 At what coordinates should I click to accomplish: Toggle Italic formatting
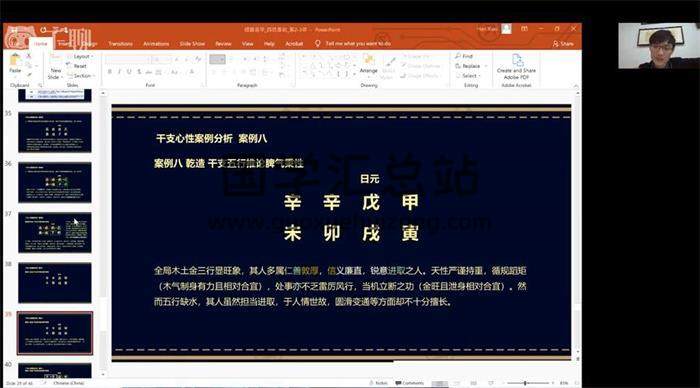coord(119,72)
